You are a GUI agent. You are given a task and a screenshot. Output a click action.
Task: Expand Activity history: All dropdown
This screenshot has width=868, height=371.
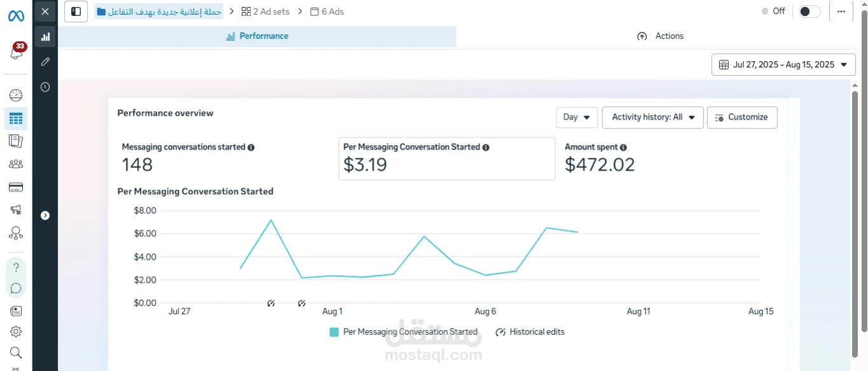click(652, 117)
